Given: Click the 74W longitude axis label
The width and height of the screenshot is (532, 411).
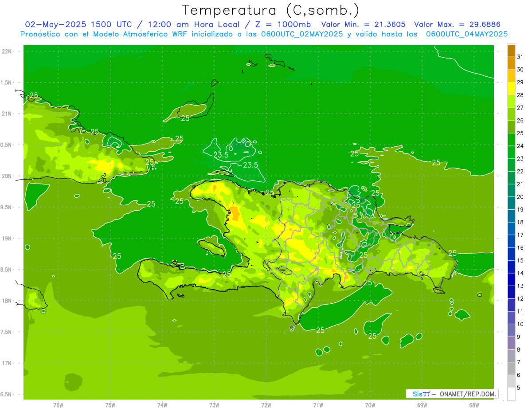Looking at the screenshot, I should [x=162, y=405].
